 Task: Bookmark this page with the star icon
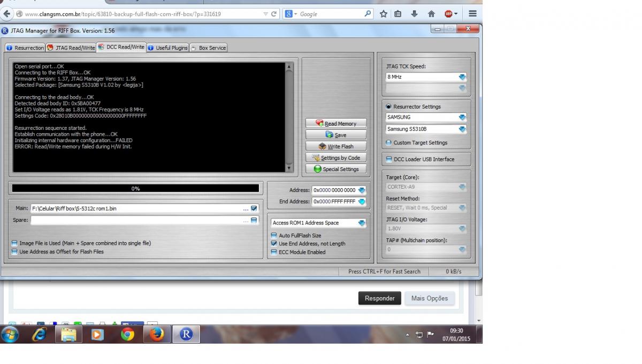click(384, 14)
